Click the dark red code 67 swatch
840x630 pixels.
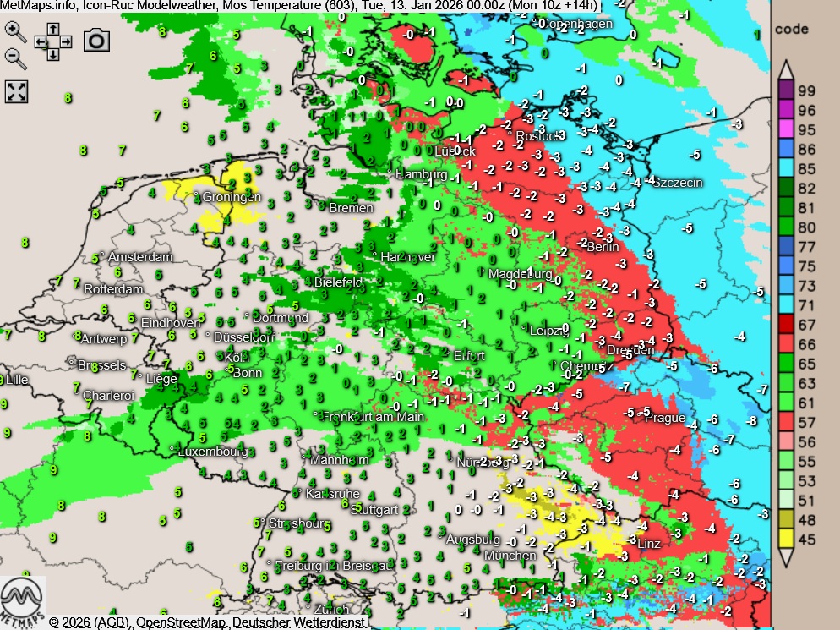click(x=785, y=323)
